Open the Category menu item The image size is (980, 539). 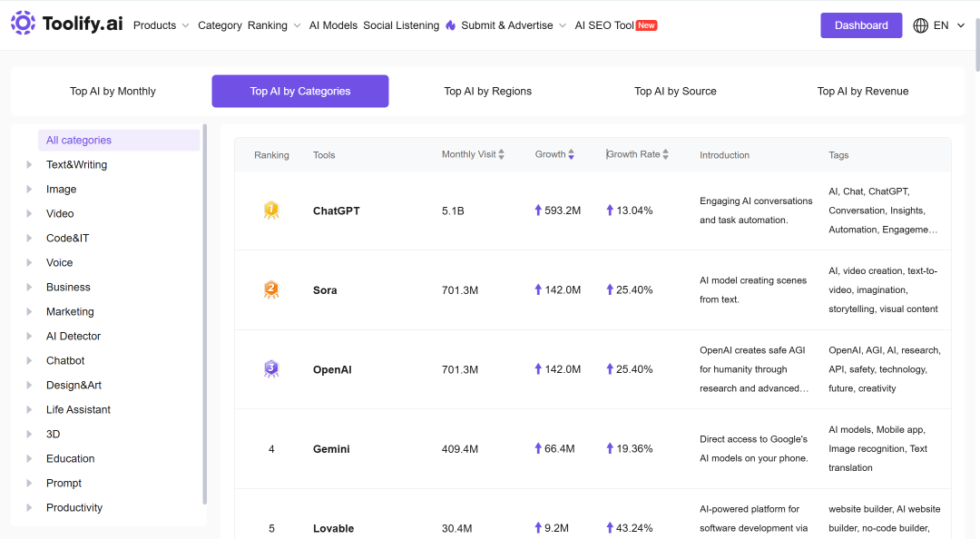(x=220, y=25)
